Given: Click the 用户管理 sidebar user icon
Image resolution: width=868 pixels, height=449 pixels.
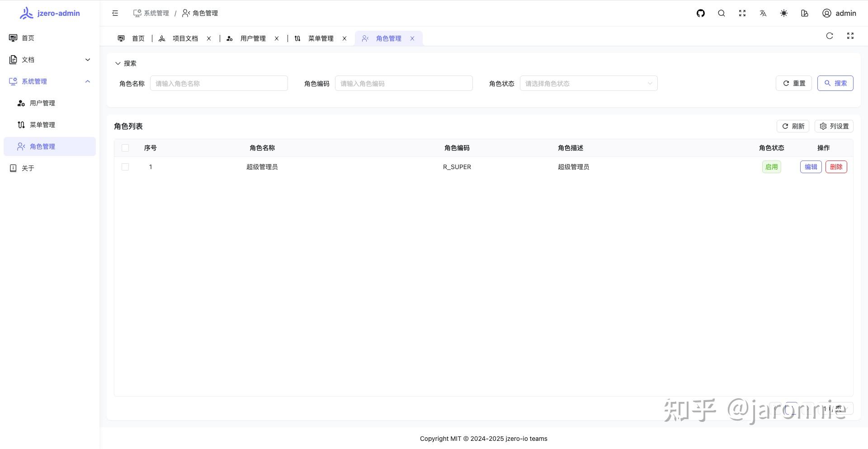Looking at the screenshot, I should pos(21,103).
